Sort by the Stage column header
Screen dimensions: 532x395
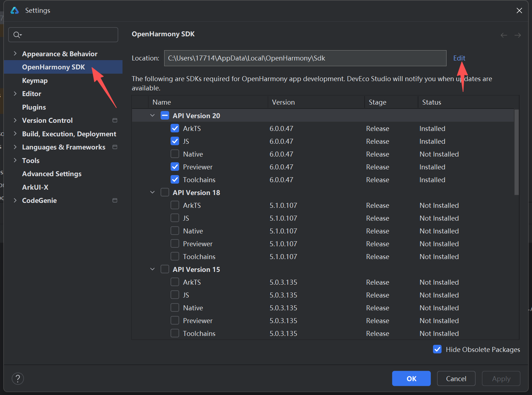391,102
